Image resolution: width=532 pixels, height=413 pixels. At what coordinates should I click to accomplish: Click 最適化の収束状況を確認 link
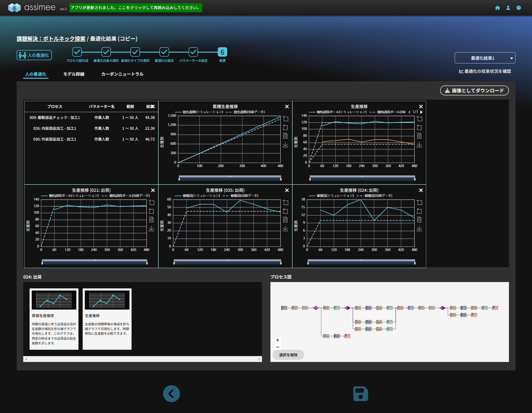485,71
